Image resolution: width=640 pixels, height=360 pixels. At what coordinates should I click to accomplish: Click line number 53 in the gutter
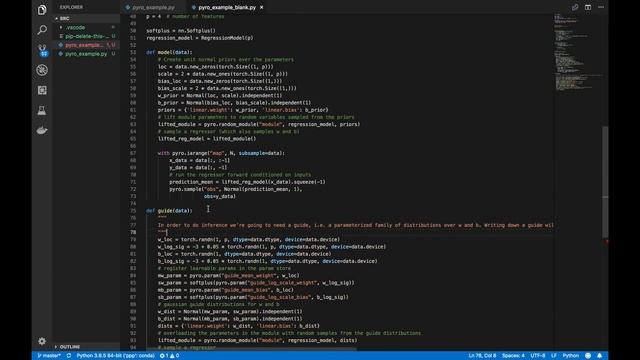coord(133,52)
